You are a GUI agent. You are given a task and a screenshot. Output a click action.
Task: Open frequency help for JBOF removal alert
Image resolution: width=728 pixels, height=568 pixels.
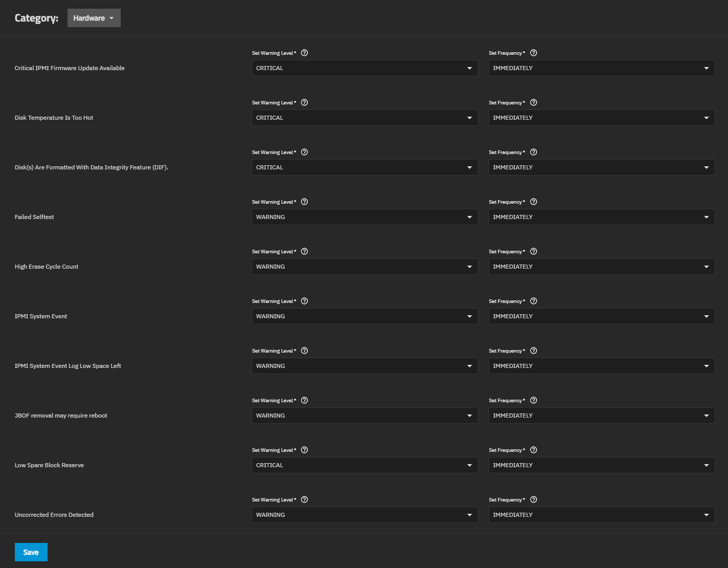pos(534,400)
